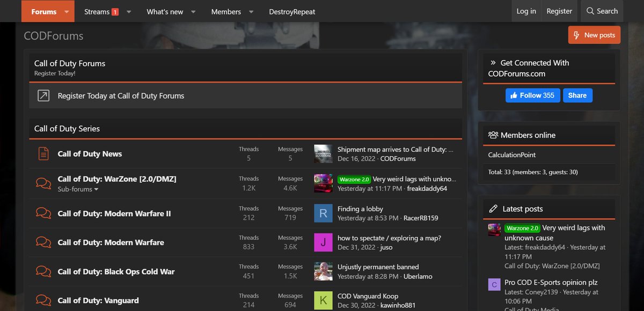Click the search magnifier icon
This screenshot has height=311, width=644.
point(590,11)
